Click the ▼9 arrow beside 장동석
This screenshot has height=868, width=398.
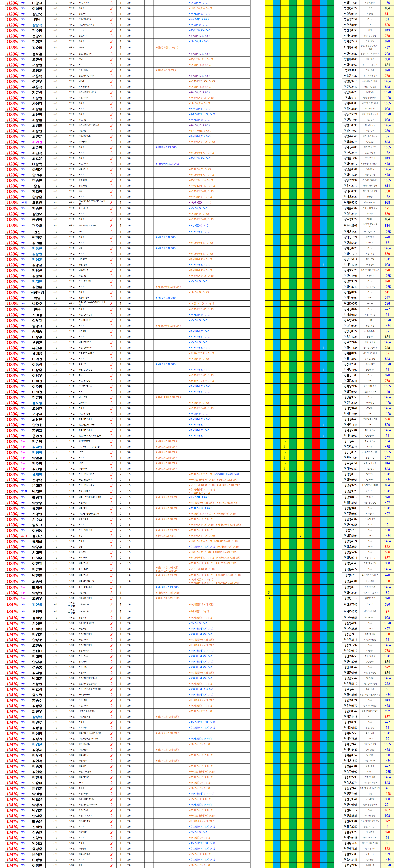coord(23,25)
